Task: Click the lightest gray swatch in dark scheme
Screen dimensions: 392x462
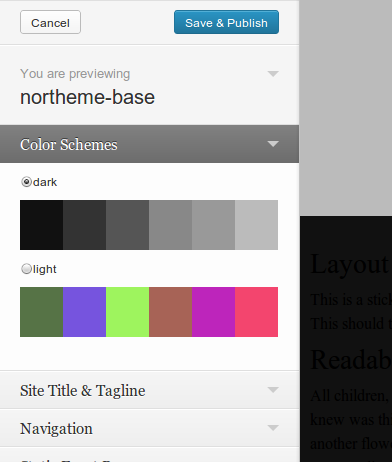Action: click(x=256, y=225)
